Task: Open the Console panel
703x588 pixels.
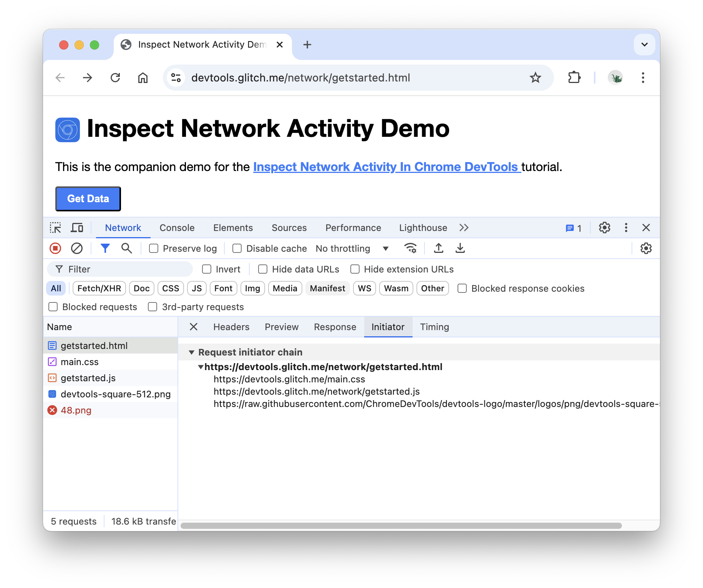Action: click(x=176, y=228)
